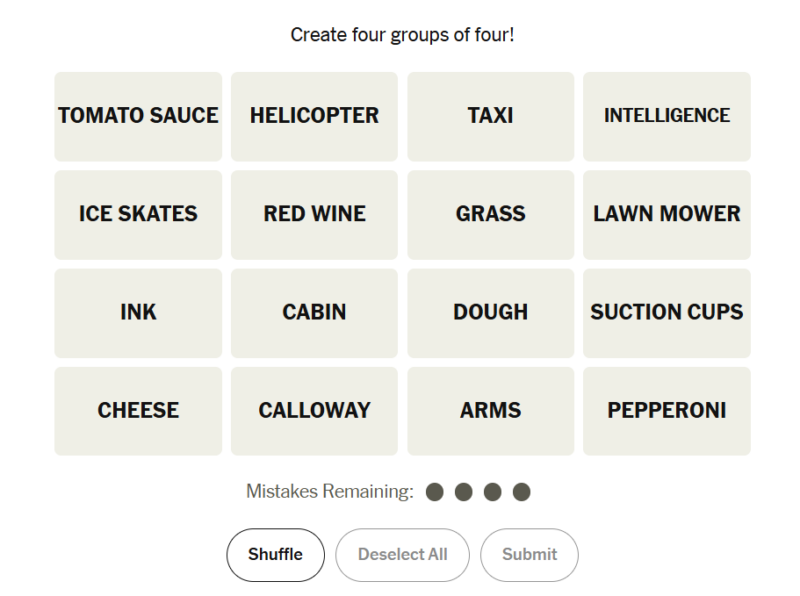Select the LAWN MOWER tile
The width and height of the screenshot is (800, 596).
click(x=667, y=214)
